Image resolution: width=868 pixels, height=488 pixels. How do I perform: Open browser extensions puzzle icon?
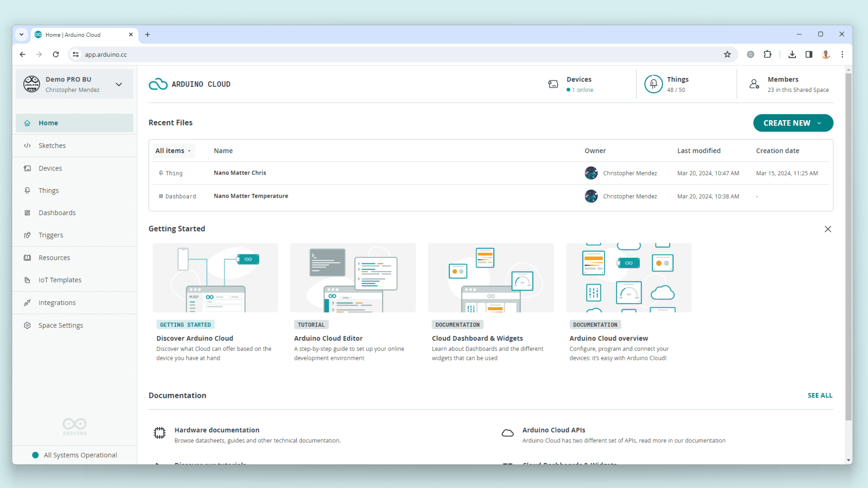767,55
